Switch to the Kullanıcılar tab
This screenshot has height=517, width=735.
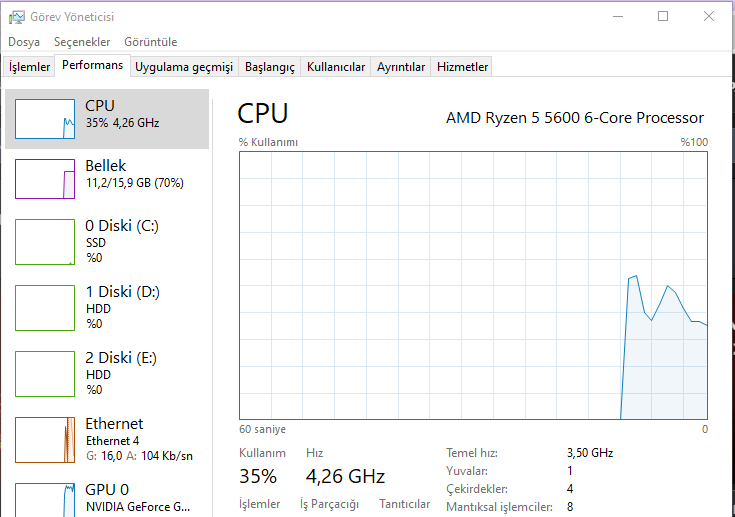336,67
